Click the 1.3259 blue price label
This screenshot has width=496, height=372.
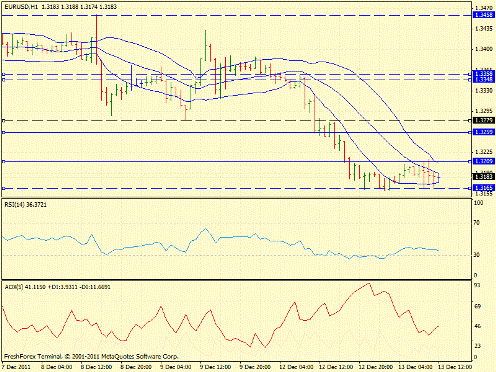[484, 132]
